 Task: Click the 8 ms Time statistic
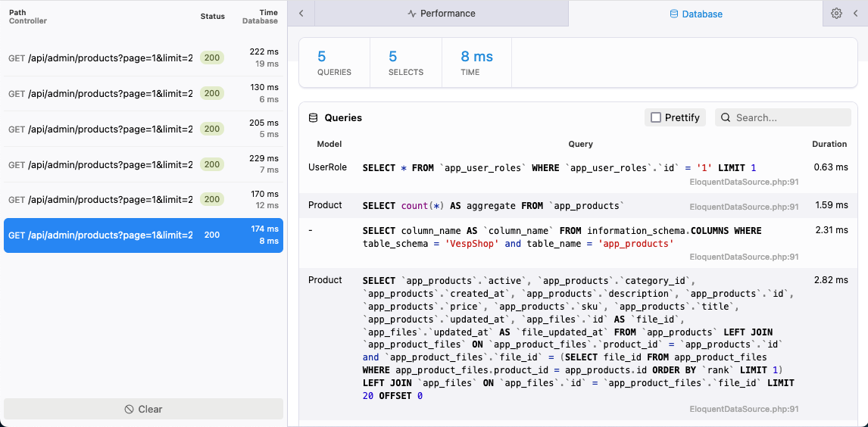(476, 63)
